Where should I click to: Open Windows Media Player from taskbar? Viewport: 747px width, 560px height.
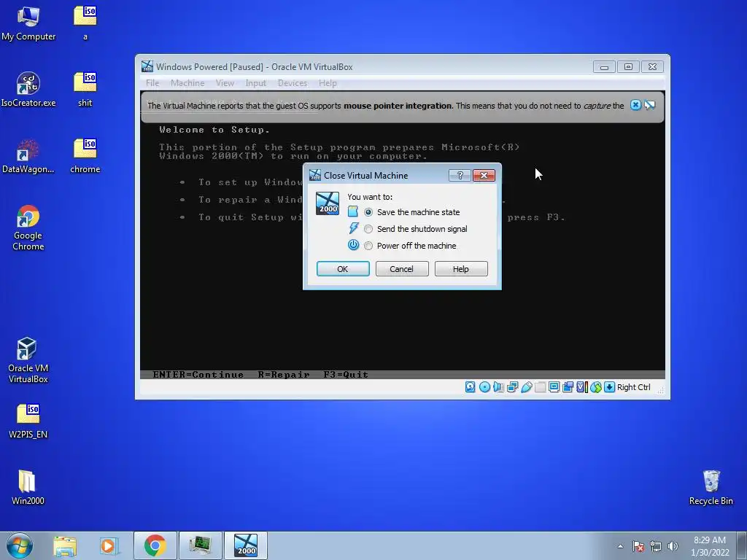[x=109, y=545]
